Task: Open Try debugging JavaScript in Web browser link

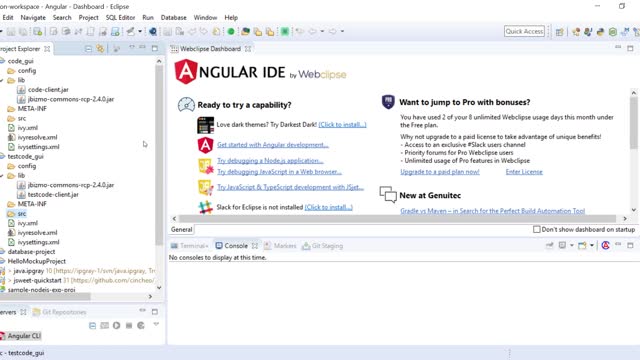Action: pos(279,172)
